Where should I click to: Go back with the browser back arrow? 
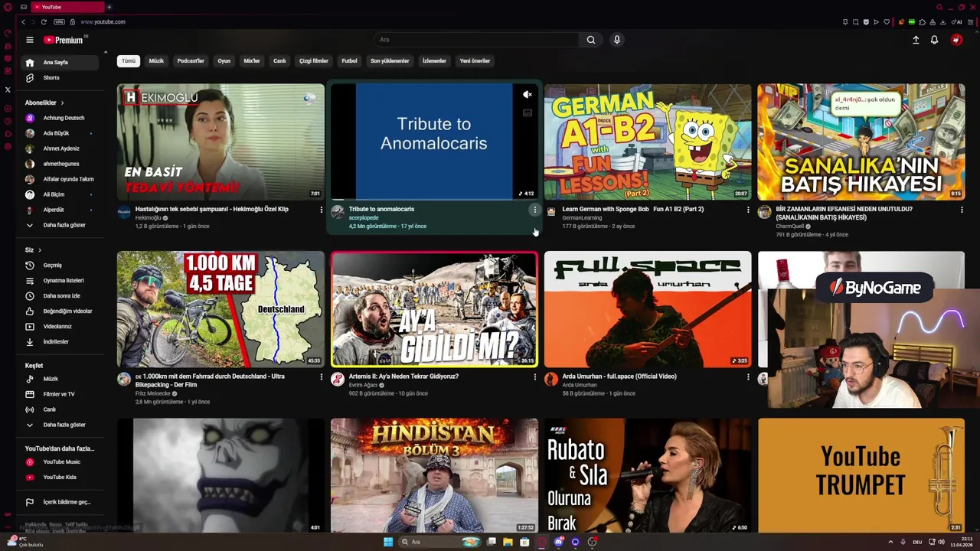(24, 21)
